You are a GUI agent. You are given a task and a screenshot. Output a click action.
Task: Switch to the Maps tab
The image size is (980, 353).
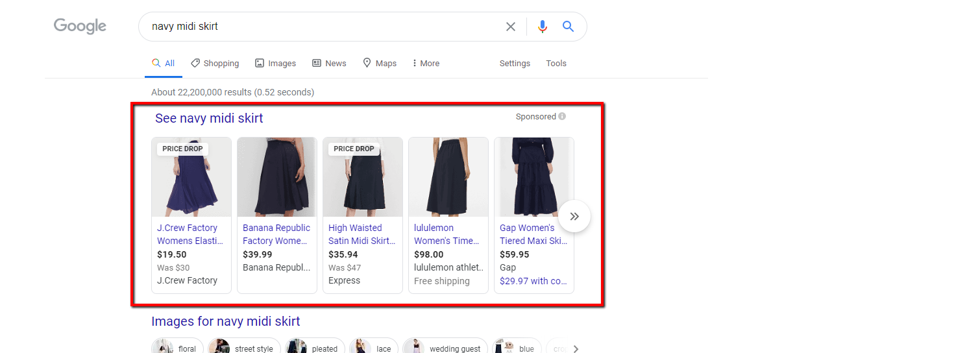380,64
